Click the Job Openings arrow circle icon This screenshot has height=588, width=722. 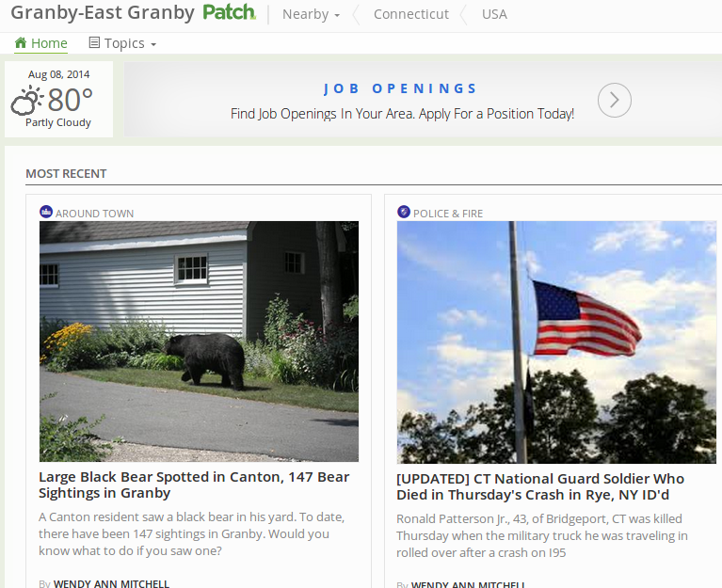pyautogui.click(x=615, y=100)
